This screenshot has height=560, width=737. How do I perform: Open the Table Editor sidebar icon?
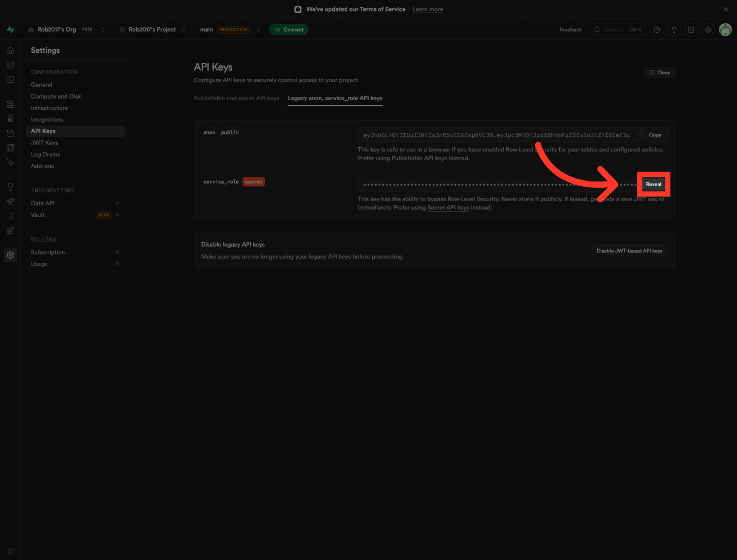click(x=10, y=65)
